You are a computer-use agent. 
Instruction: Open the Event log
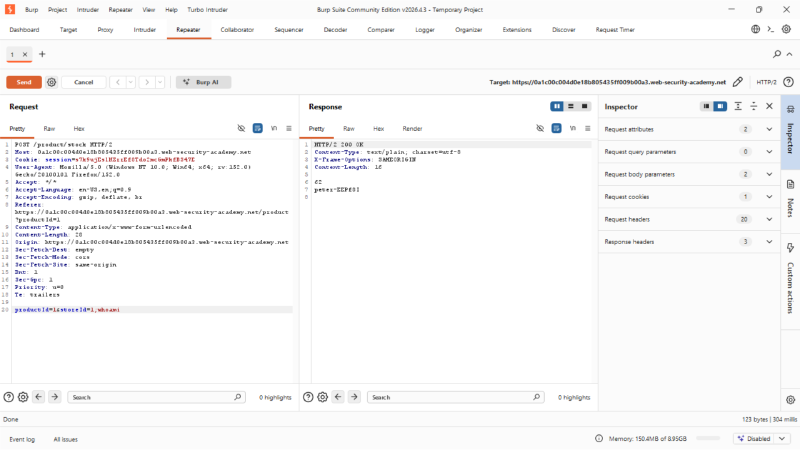(22, 439)
